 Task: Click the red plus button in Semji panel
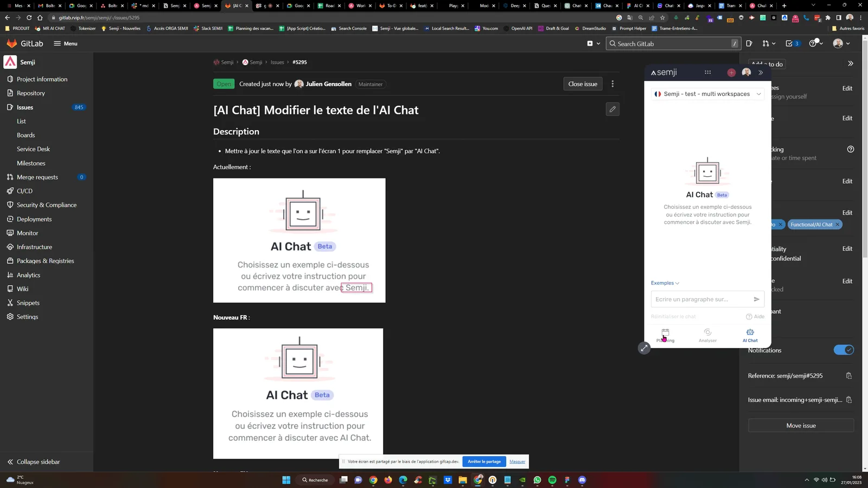point(731,73)
